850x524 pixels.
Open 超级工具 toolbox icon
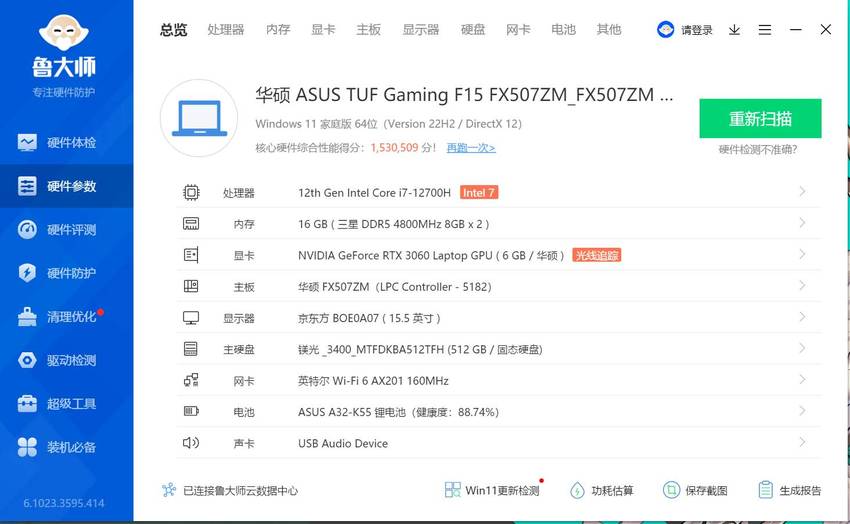coord(27,404)
